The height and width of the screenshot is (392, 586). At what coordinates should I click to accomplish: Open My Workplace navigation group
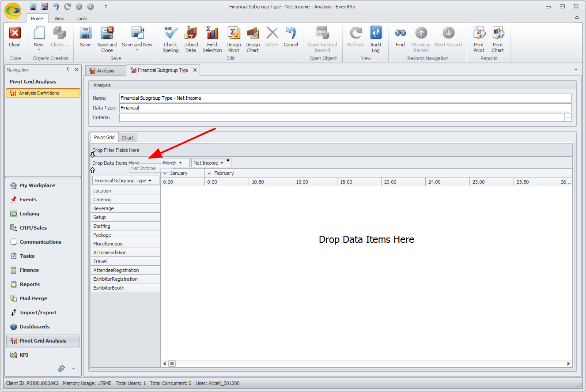coord(43,185)
